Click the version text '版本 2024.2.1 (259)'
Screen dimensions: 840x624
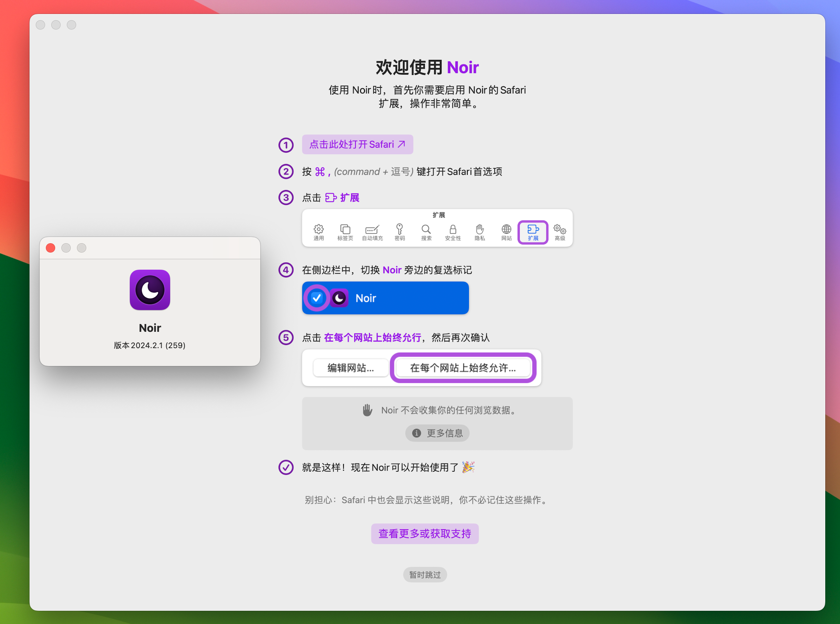[x=150, y=345]
